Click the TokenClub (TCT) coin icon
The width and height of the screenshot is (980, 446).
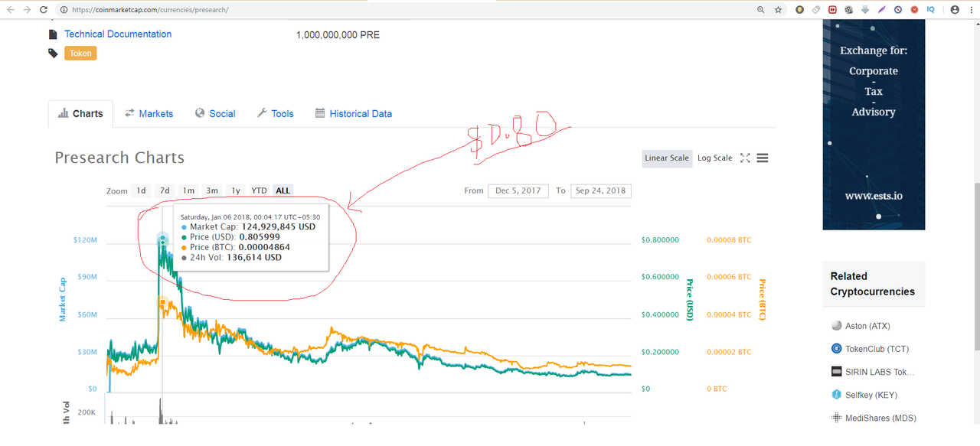pos(836,349)
